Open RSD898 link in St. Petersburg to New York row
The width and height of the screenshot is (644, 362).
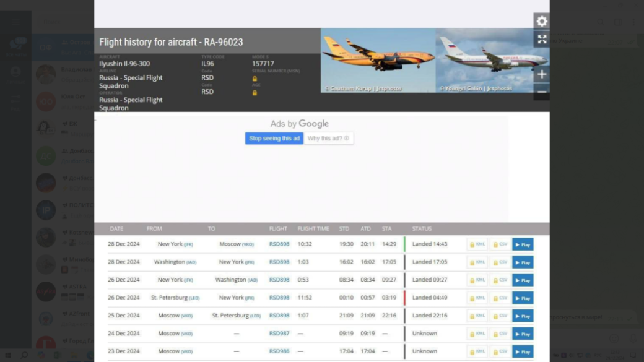pos(279,298)
